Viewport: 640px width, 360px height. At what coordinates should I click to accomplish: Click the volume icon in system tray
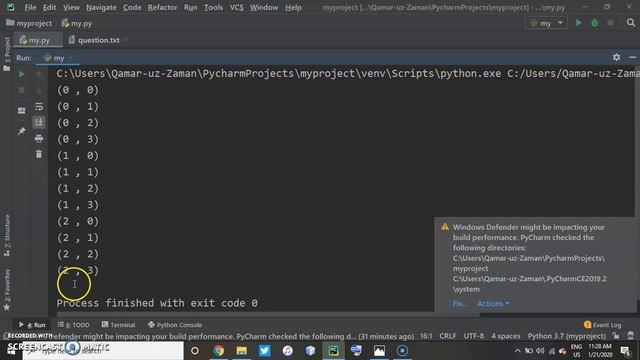[540, 351]
